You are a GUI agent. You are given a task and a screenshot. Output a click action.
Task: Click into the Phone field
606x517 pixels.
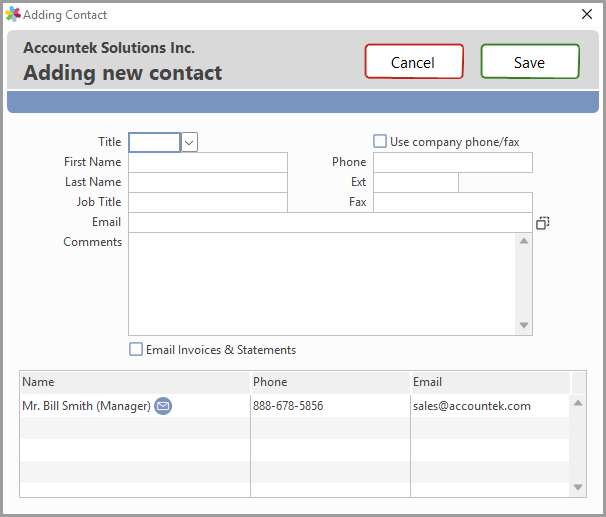(x=453, y=162)
